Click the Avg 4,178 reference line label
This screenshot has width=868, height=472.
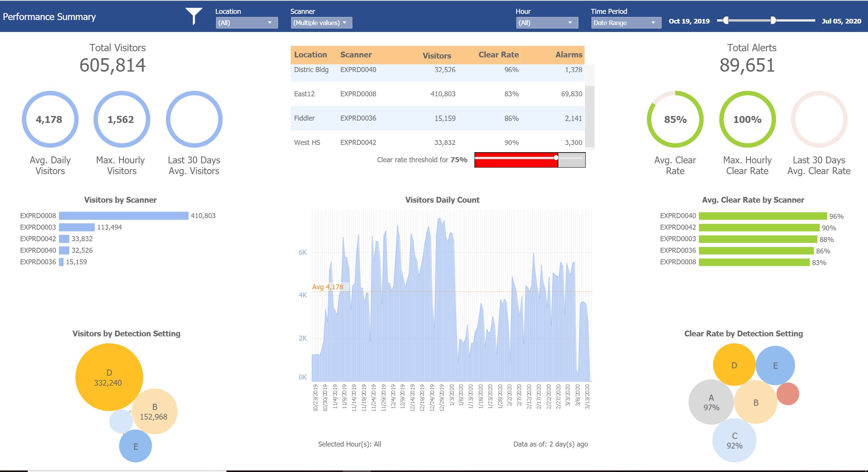(x=327, y=287)
